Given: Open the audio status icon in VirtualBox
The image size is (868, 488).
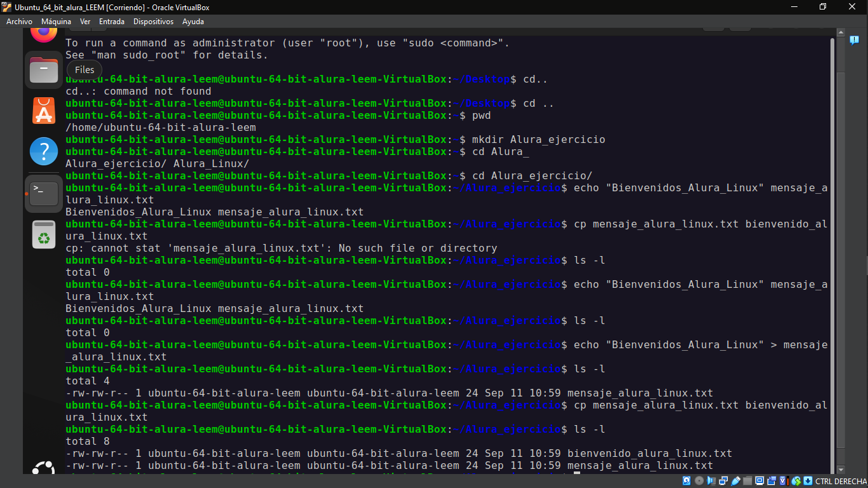Looking at the screenshot, I should (x=712, y=481).
